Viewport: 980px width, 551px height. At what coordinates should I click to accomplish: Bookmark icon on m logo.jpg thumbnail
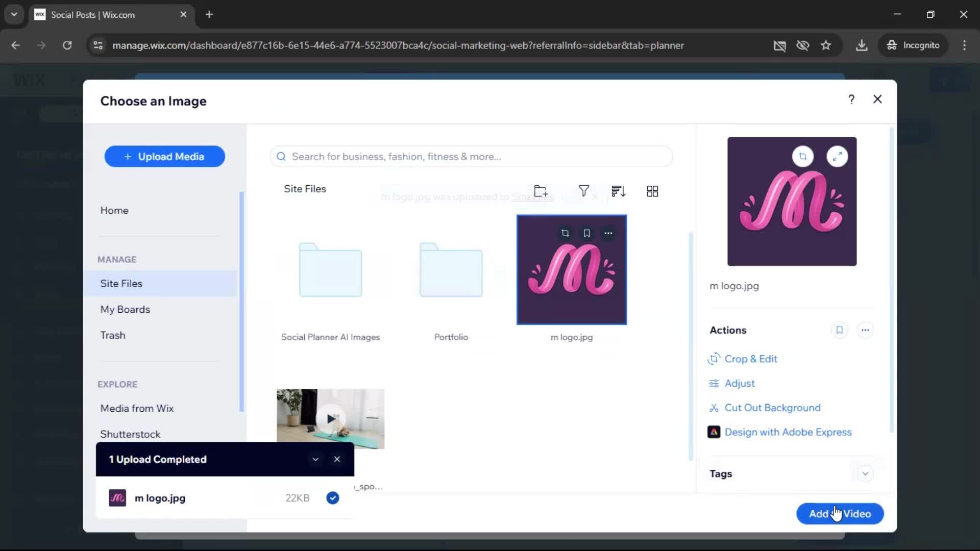click(x=587, y=233)
